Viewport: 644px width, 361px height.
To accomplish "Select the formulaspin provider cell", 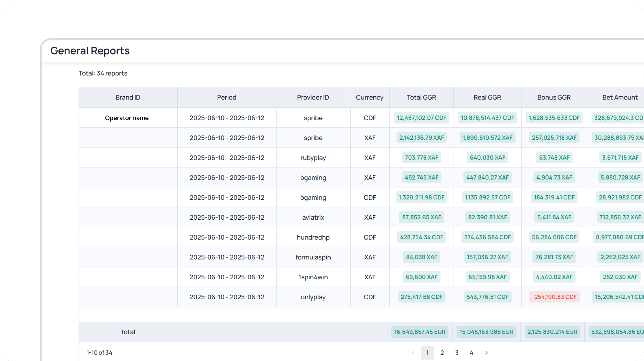I will tap(313, 257).
